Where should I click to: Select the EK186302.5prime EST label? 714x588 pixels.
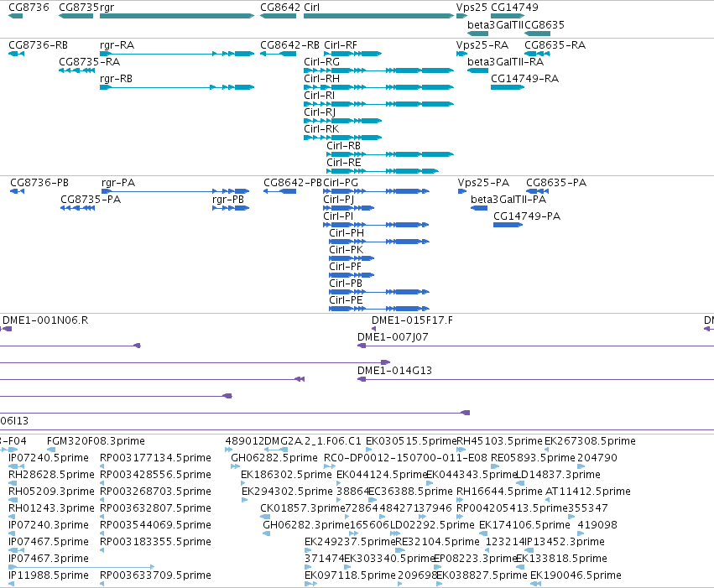point(286,475)
